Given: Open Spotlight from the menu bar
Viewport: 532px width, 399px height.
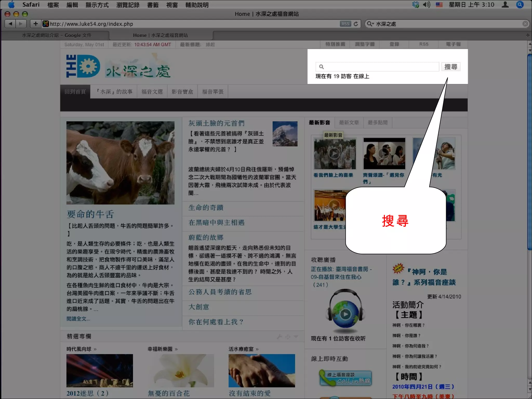Looking at the screenshot, I should point(520,5).
